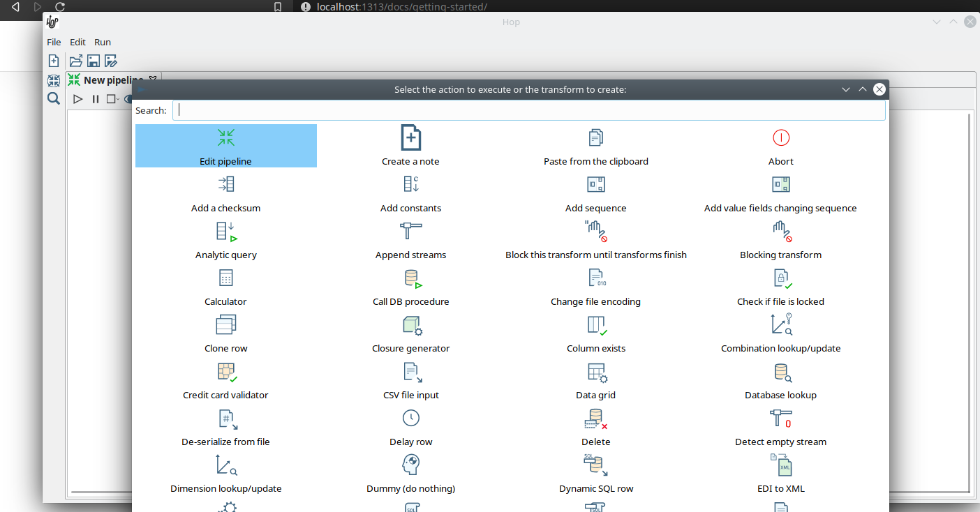
Task: Click the Save As toolbar icon
Action: (110, 61)
